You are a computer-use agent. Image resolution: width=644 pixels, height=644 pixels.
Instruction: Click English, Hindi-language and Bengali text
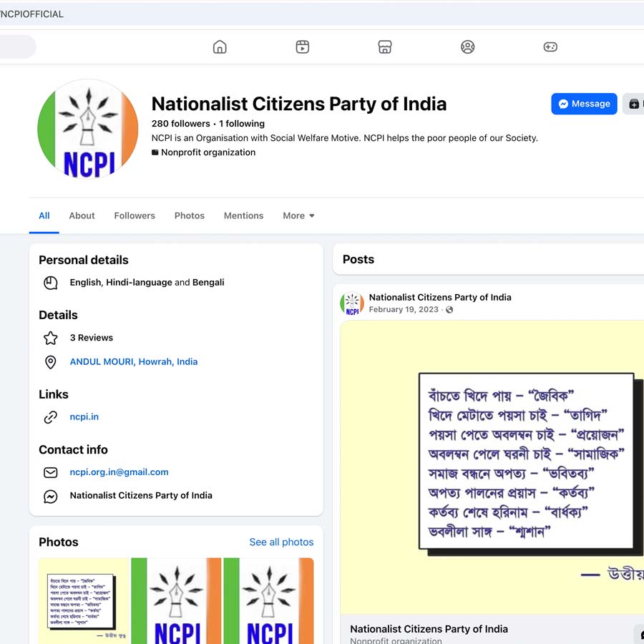point(147,282)
